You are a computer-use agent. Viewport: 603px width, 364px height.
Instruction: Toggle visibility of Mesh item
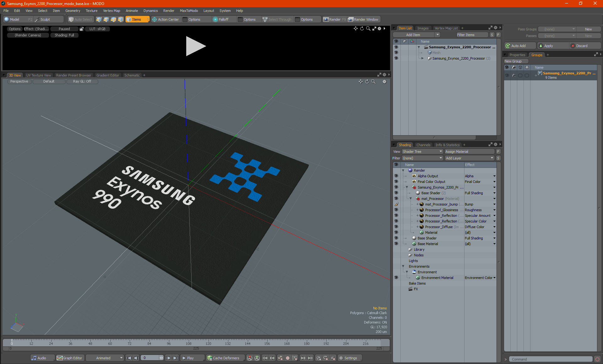pyautogui.click(x=396, y=53)
